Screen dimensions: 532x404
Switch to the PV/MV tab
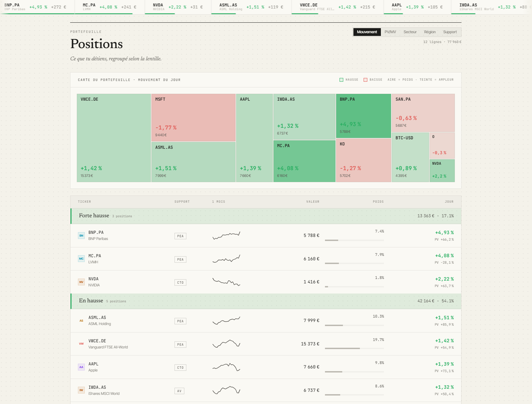click(x=390, y=32)
